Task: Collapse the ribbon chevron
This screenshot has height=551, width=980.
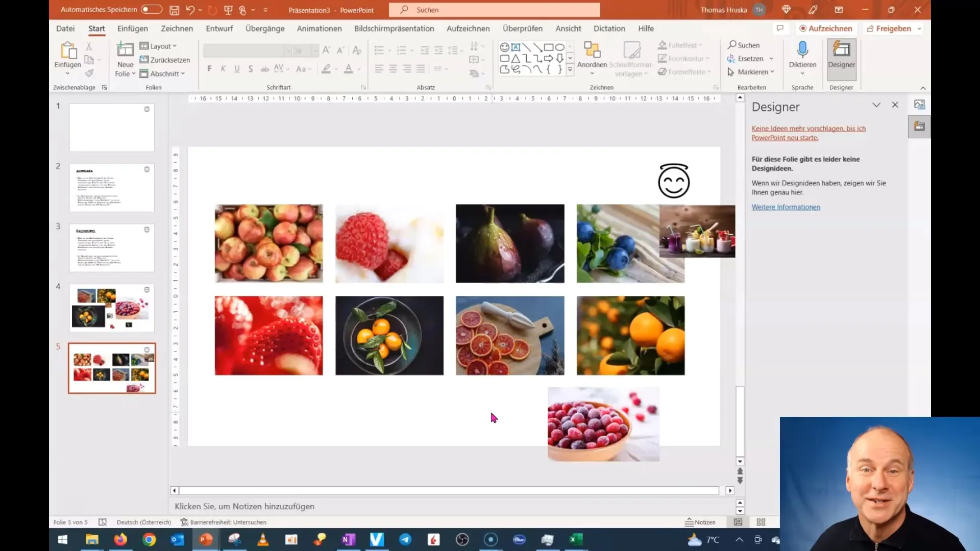Action: point(923,88)
